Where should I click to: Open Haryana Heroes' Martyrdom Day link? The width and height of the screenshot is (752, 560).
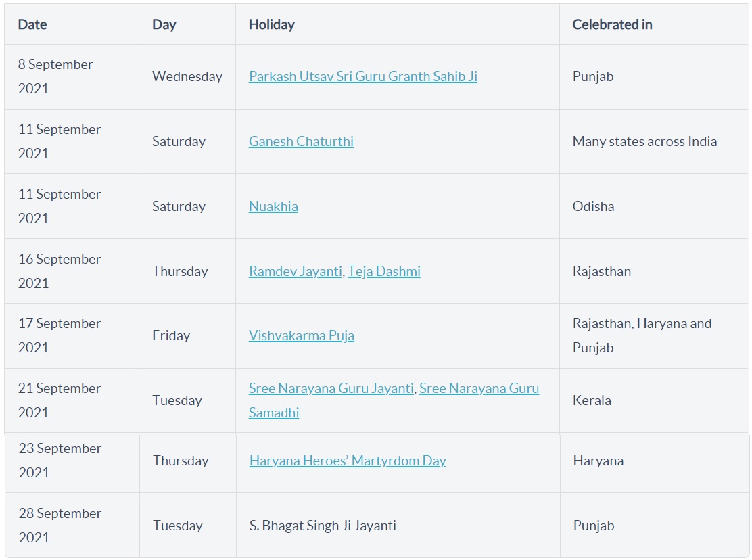pos(348,461)
